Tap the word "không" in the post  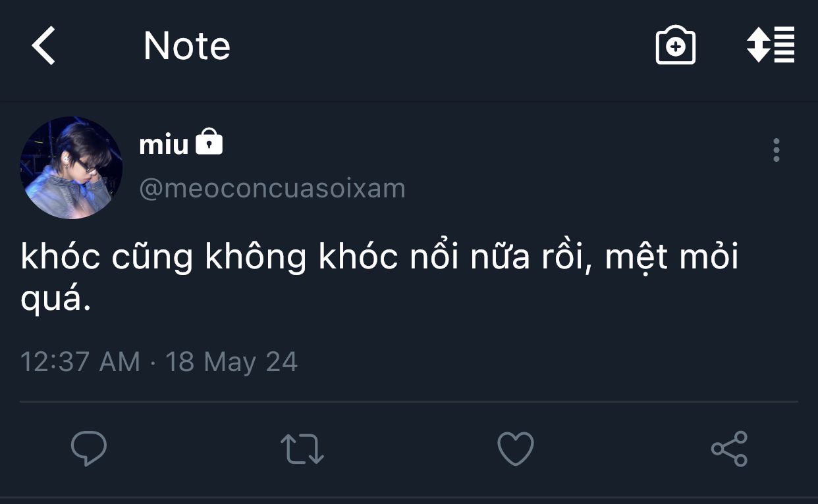[256, 257]
